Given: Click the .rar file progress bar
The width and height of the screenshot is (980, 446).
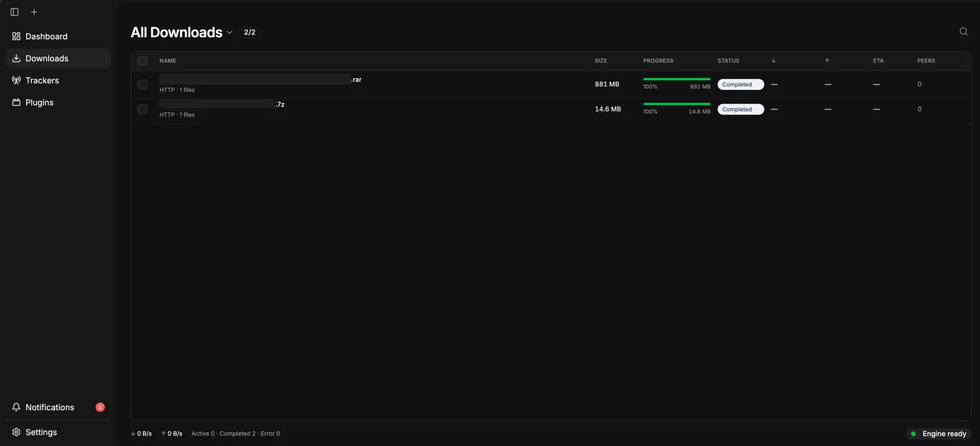Looking at the screenshot, I should [x=677, y=79].
